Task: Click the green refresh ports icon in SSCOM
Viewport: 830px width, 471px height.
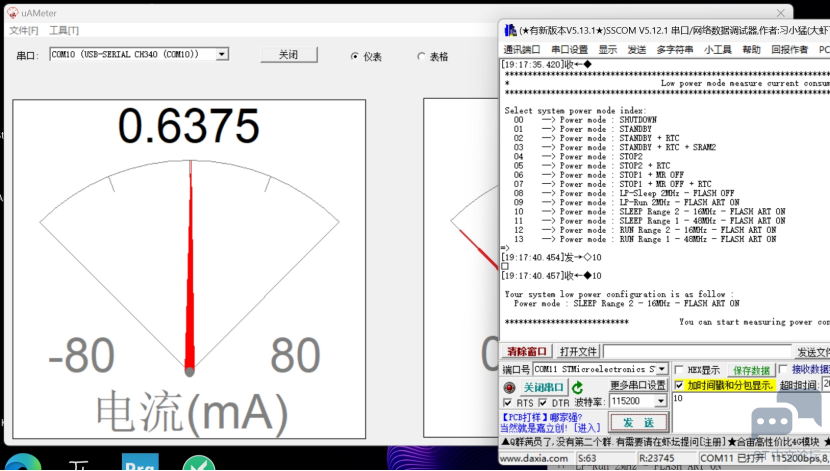Action: 578,387
